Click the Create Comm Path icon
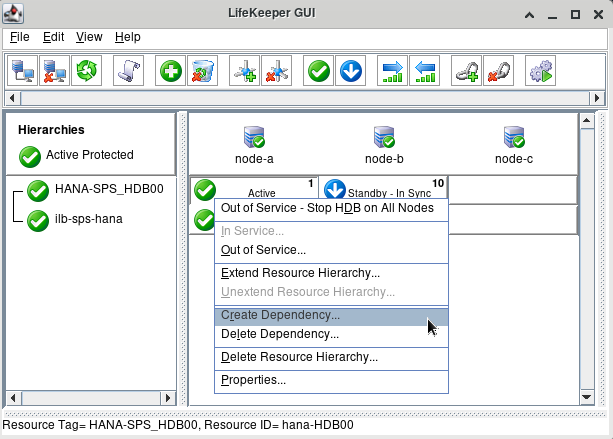The image size is (613, 439). pos(244,71)
